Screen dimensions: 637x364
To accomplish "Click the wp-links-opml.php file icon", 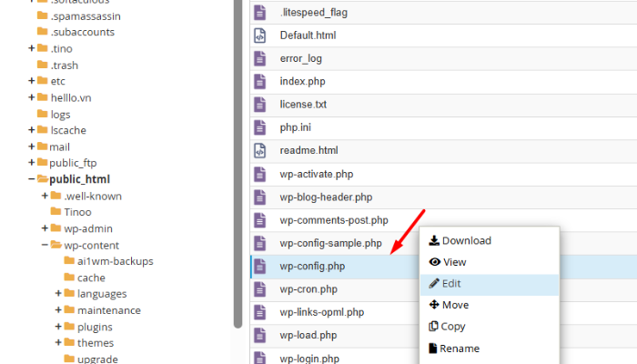I will coord(260,312).
